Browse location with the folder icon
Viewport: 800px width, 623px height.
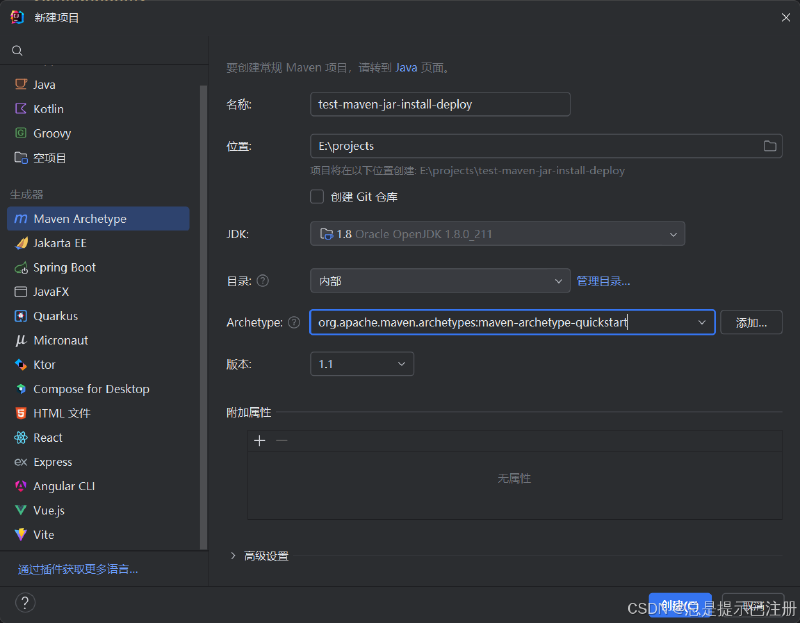tap(770, 146)
